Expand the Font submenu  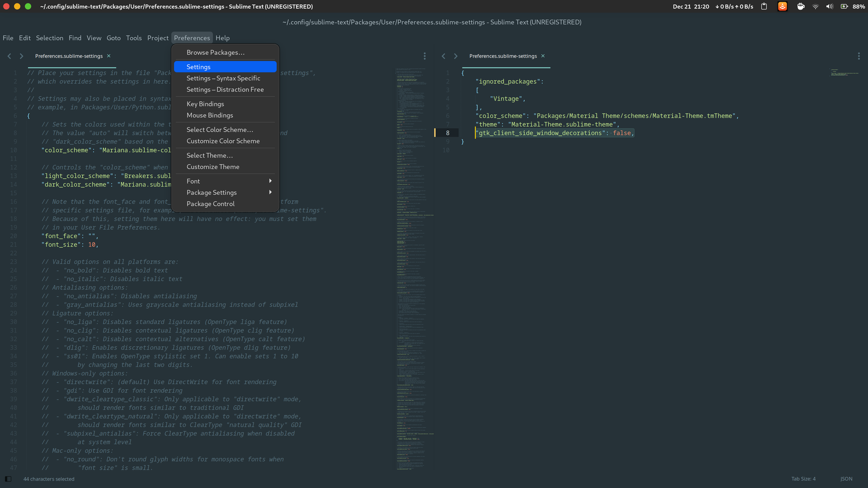[x=225, y=181]
